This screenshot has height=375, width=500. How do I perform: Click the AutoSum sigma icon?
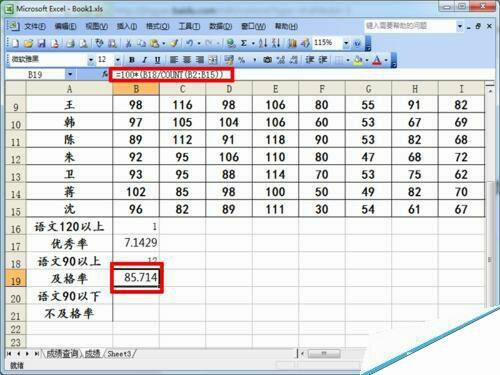pyautogui.click(x=244, y=43)
